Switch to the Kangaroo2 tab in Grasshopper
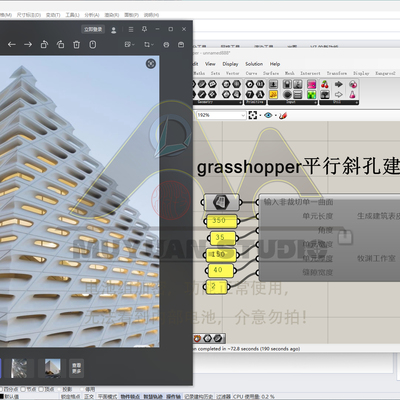 [385, 73]
